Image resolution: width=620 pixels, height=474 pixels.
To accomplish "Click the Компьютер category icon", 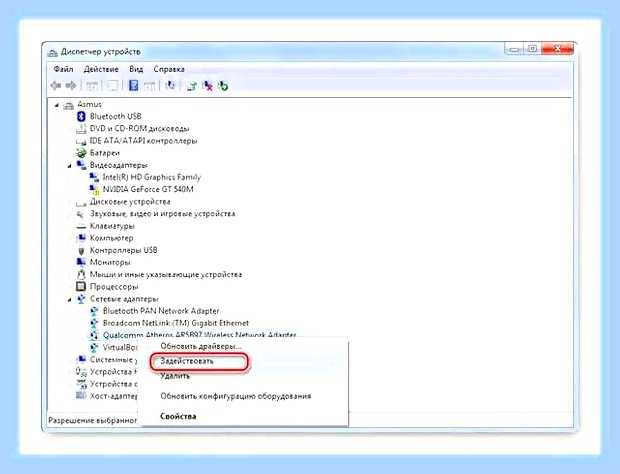I will (81, 238).
